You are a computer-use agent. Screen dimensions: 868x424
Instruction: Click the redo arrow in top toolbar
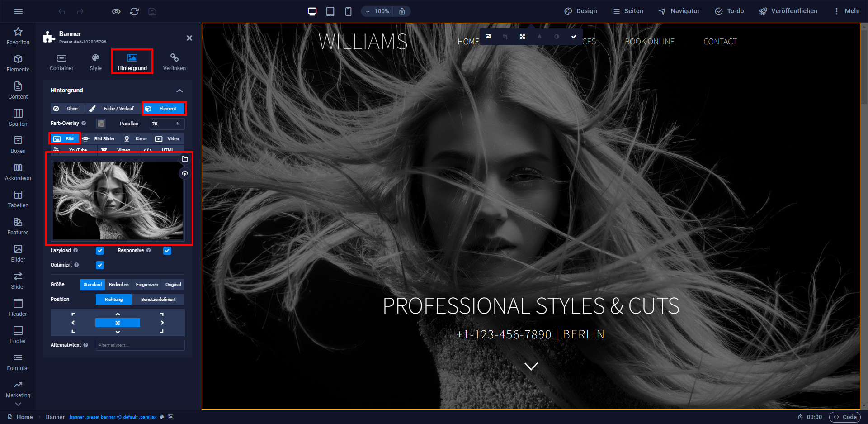[x=80, y=11]
